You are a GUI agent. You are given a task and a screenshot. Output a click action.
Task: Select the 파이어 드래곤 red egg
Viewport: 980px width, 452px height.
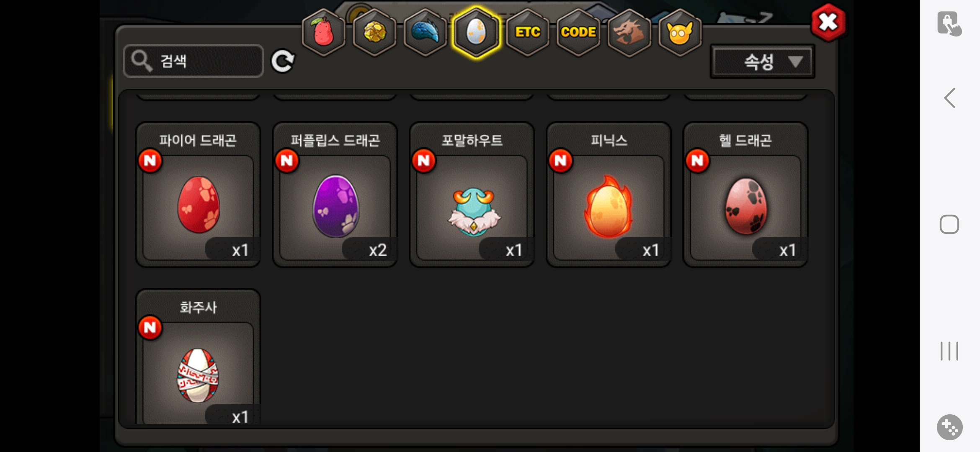click(x=198, y=195)
